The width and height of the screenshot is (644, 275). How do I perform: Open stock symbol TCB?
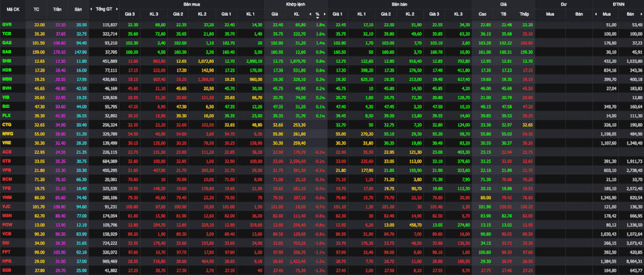pos(6,34)
